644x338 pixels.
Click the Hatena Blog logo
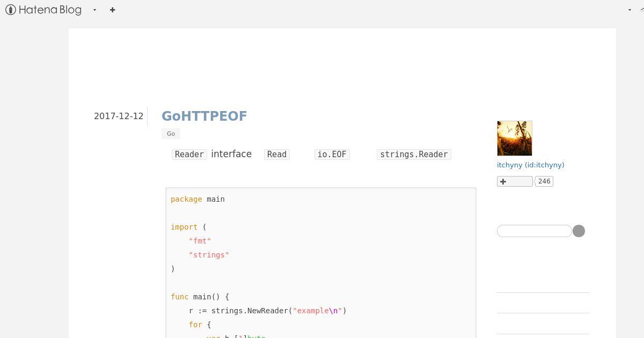pos(43,10)
